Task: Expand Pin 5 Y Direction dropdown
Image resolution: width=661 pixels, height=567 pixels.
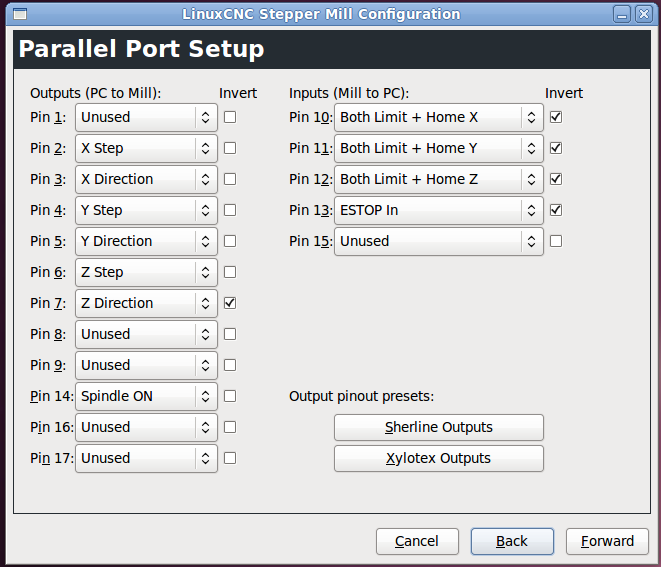Action: click(146, 241)
